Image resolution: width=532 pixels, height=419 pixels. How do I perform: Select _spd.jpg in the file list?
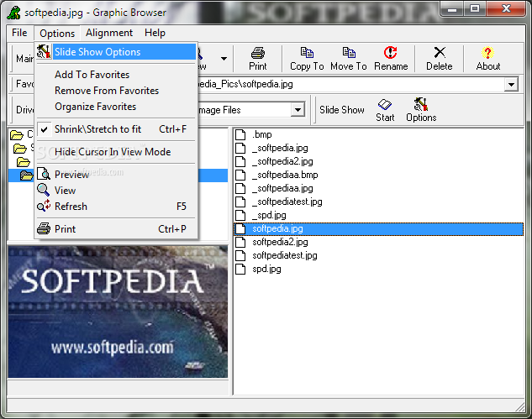coord(269,215)
